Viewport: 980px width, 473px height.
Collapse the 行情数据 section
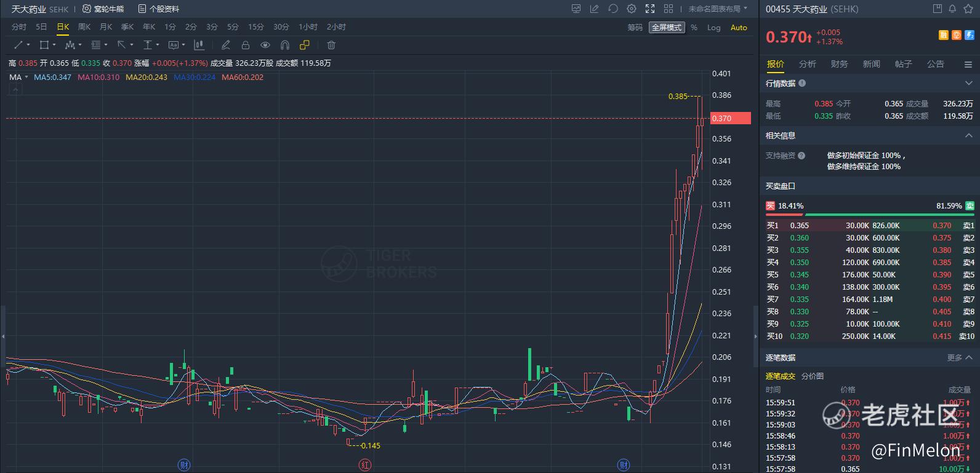[969, 83]
